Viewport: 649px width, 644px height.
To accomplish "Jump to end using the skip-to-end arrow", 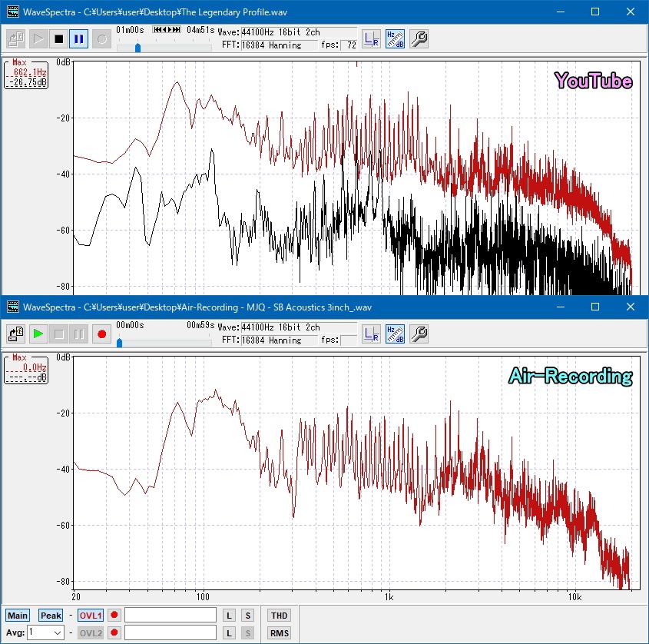I will [177, 29].
